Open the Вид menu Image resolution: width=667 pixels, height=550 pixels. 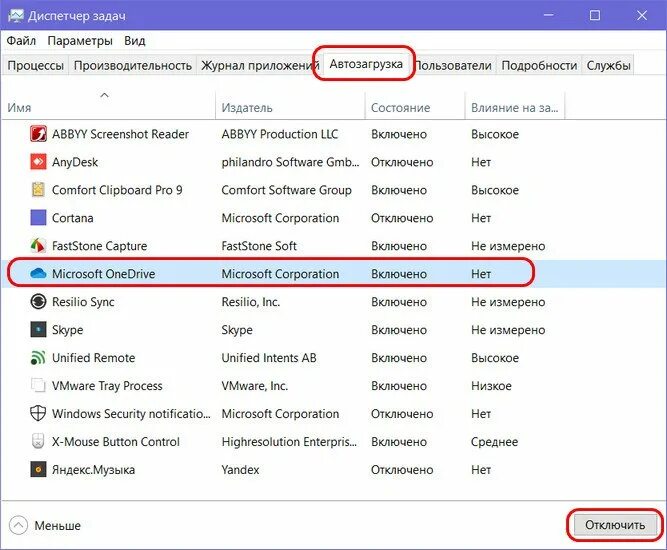click(135, 41)
